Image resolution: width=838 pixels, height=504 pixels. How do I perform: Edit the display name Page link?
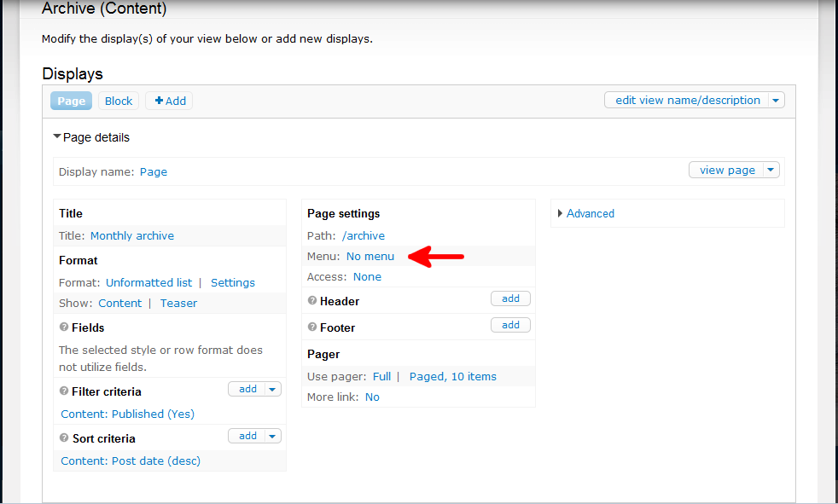154,172
